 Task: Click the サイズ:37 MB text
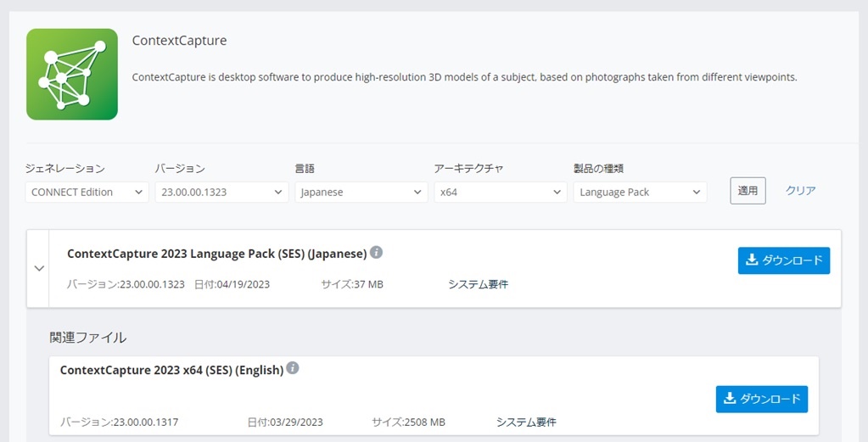(352, 284)
